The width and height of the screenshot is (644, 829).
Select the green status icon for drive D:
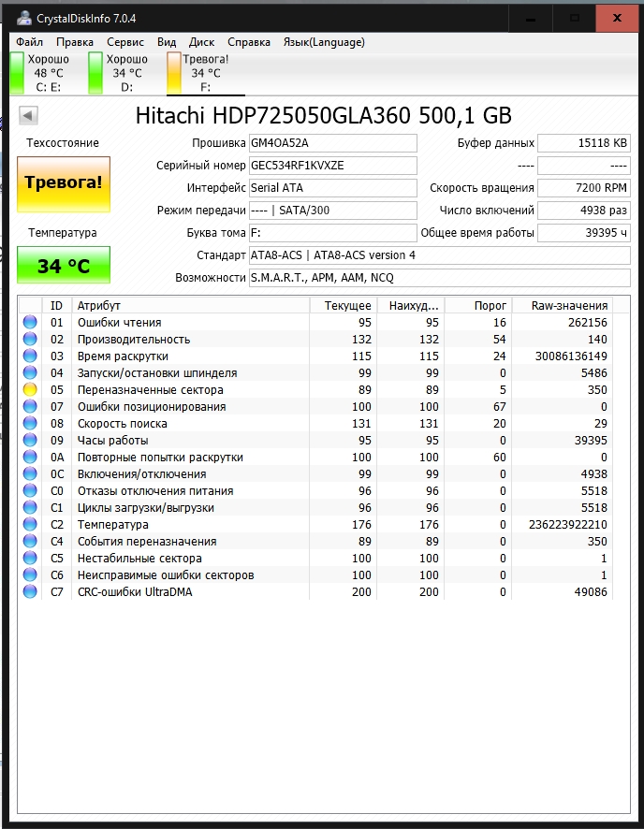pyautogui.click(x=95, y=73)
